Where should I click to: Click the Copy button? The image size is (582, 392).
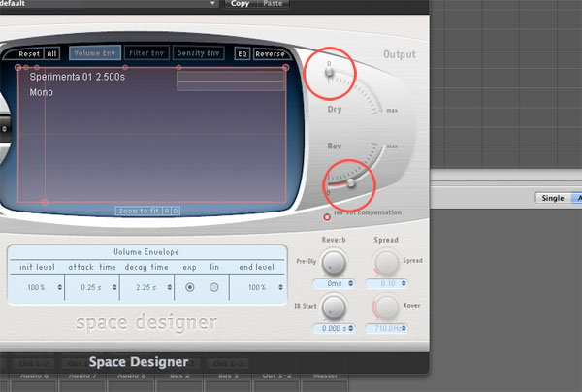pos(241,4)
